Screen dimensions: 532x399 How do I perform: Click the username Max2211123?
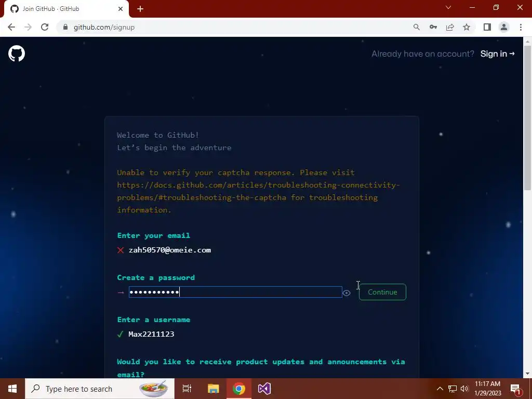pyautogui.click(x=151, y=334)
